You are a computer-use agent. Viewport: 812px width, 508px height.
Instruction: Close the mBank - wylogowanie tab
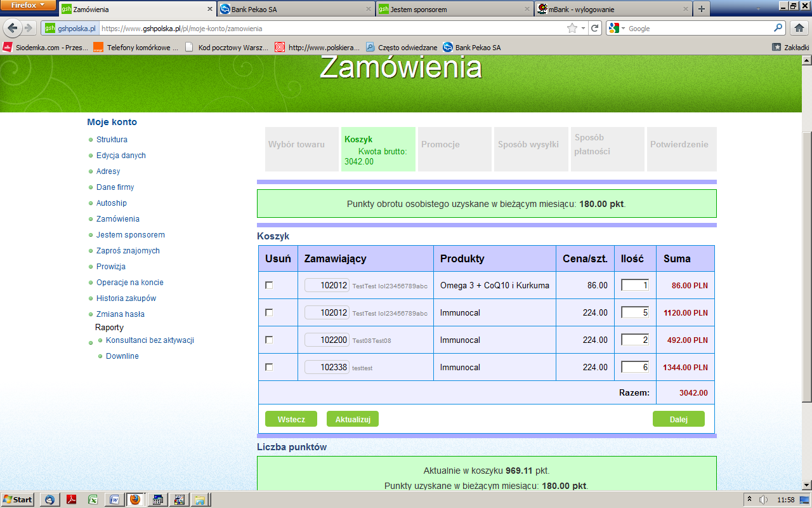(x=685, y=10)
